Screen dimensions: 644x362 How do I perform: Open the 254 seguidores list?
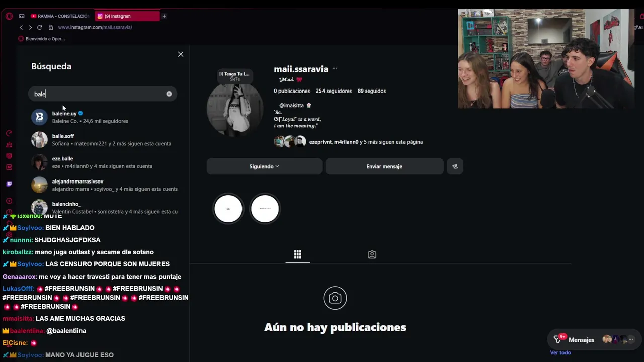click(334, 91)
